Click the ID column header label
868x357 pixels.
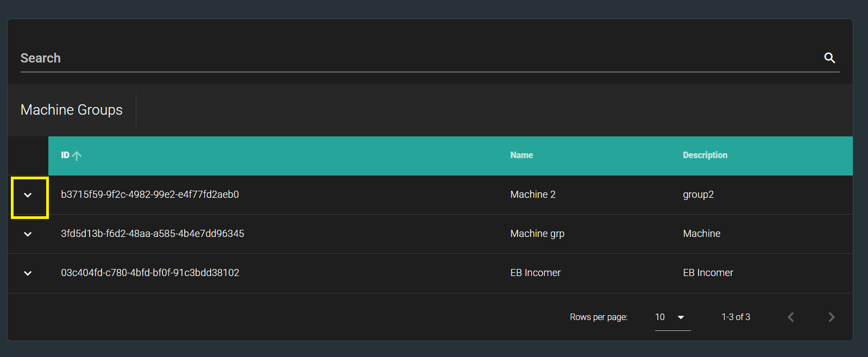coord(65,155)
